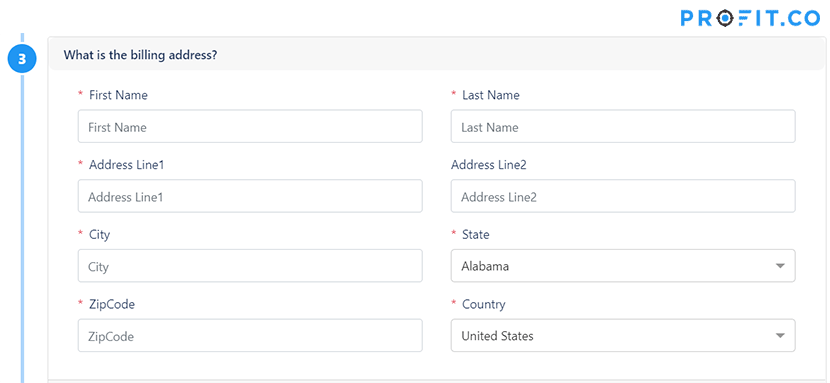The height and width of the screenshot is (383, 830).
Task: Click the Address Line1 label text
Action: click(127, 165)
